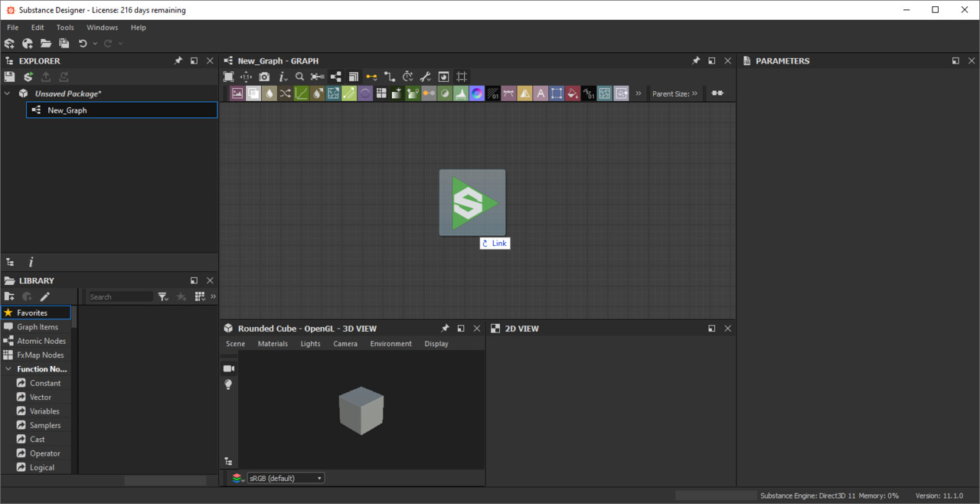
Task: Expand hidden Library toolbar items
Action: 213,296
